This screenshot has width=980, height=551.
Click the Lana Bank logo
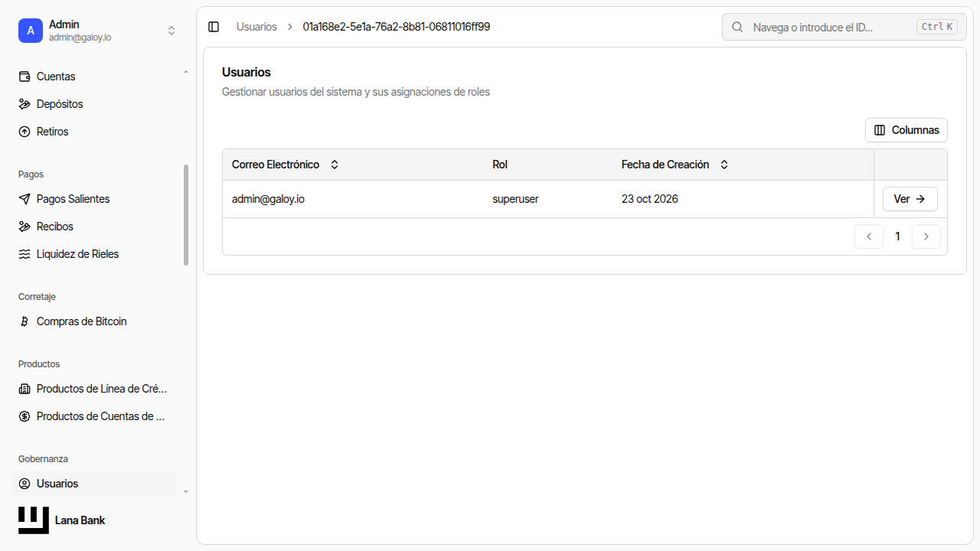click(34, 520)
